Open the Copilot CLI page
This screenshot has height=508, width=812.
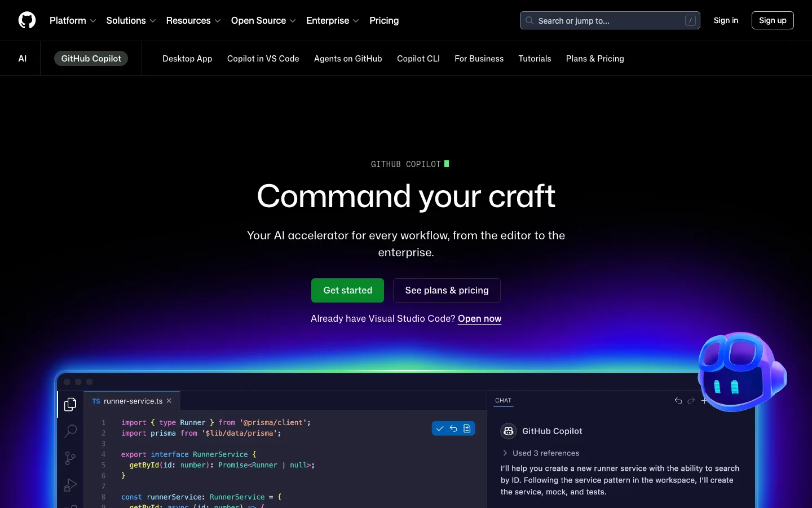tap(418, 59)
